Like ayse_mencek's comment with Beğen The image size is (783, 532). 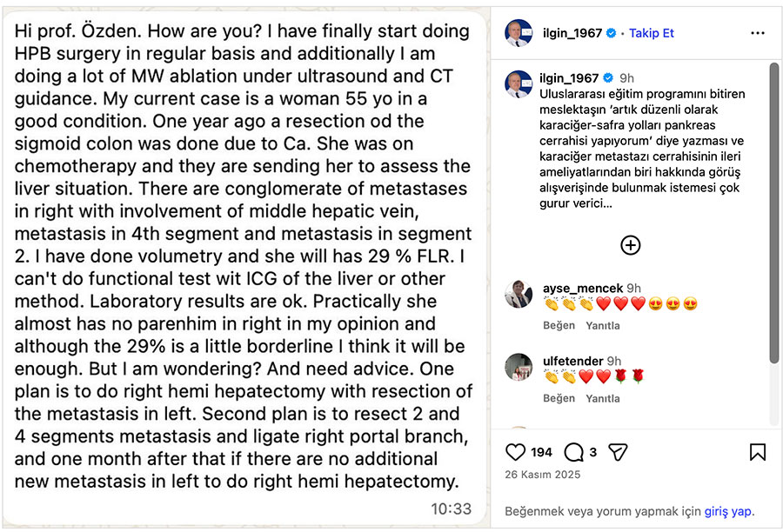(559, 325)
